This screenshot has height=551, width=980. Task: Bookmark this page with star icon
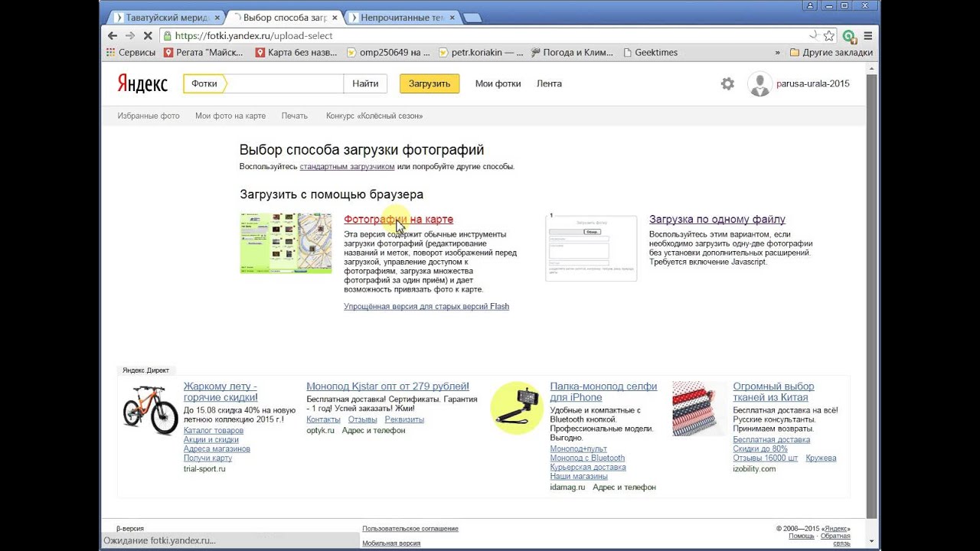tap(828, 36)
